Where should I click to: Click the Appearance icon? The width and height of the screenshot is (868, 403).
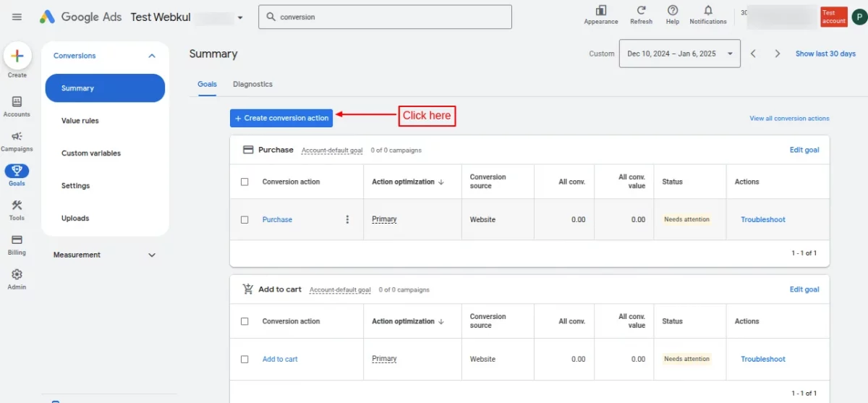601,10
